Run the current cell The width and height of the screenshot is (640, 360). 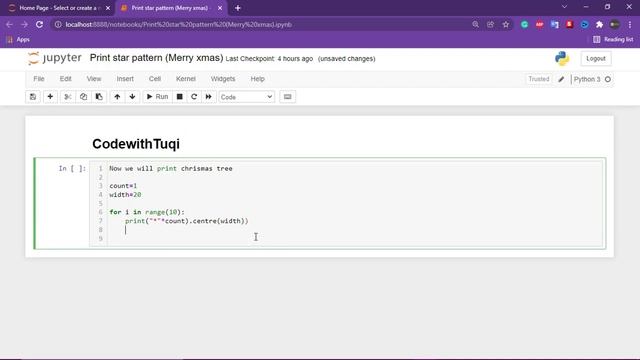(157, 97)
